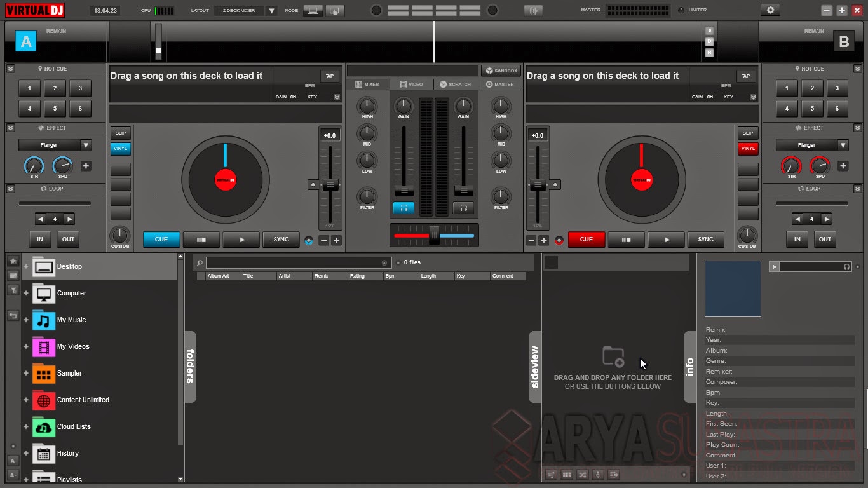Click the waveform display icon in top bar

(533, 10)
